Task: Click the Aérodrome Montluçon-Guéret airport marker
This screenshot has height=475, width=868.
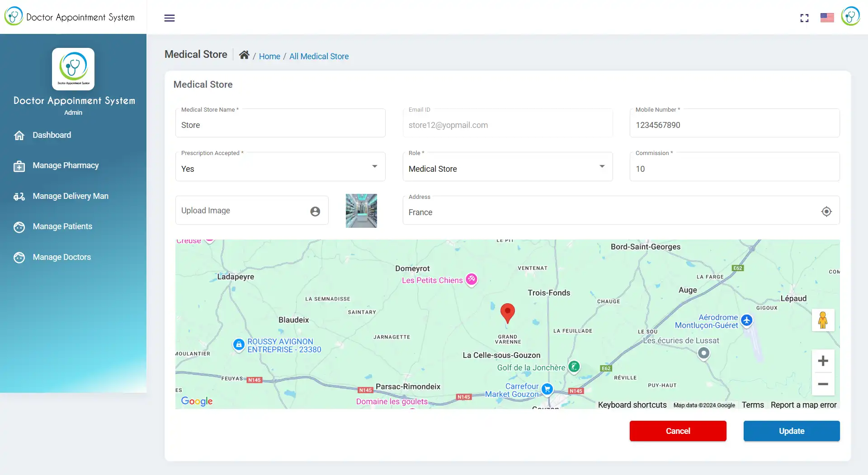Action: (x=747, y=320)
